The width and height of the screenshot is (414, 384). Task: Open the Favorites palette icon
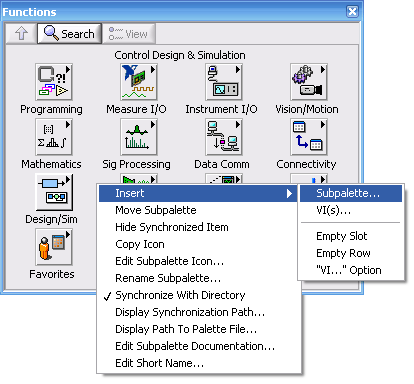(x=54, y=247)
